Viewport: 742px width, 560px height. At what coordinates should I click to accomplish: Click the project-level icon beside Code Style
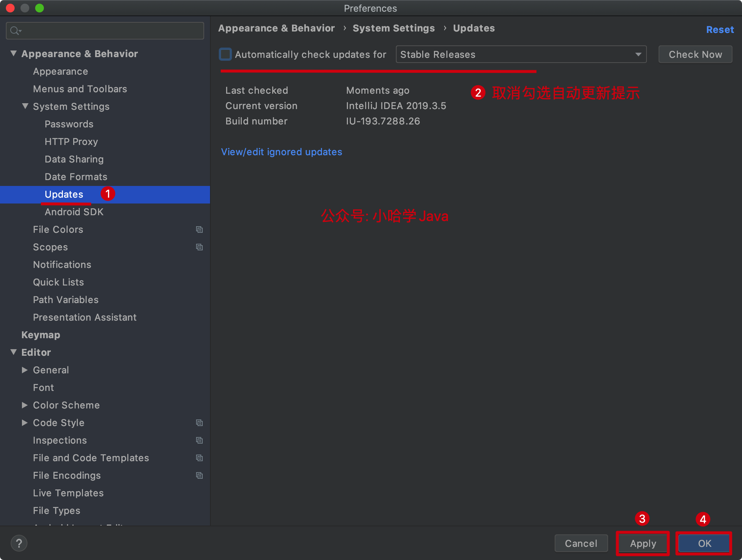(x=199, y=423)
